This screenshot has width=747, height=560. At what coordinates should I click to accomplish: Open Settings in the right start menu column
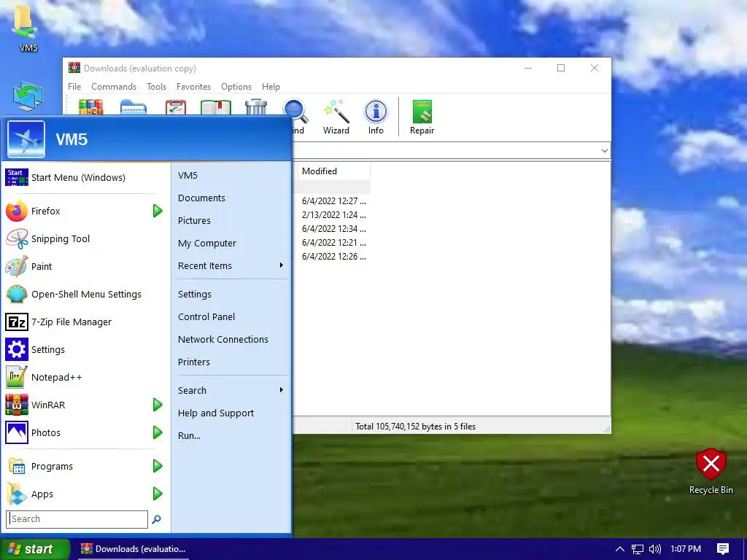pos(194,295)
